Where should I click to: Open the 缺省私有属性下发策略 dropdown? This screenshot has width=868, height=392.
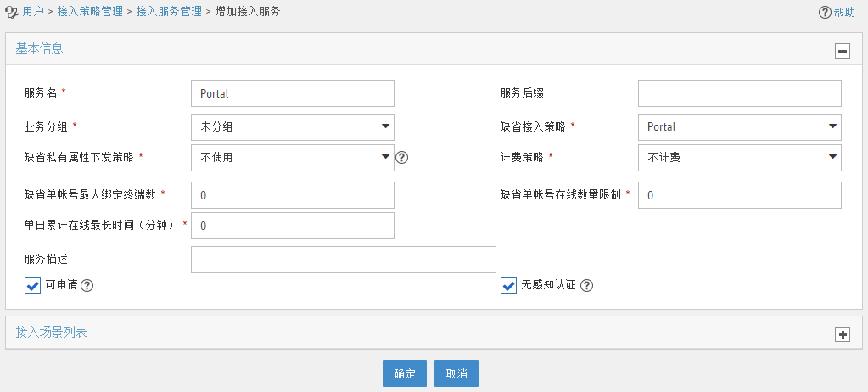[x=292, y=158]
